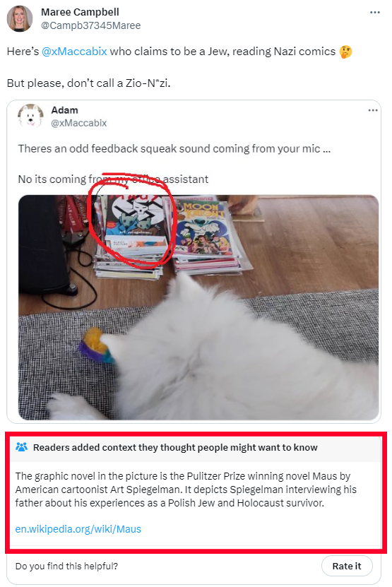
Task: Open Maree Campbell's profile avatar
Action: click(20, 18)
